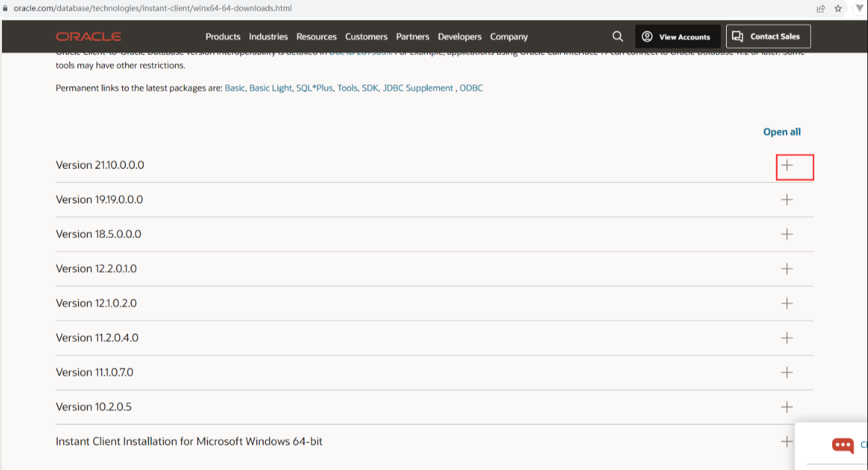The height and width of the screenshot is (470, 868).
Task: Click the Oracle logo in the header
Action: pyautogui.click(x=88, y=36)
